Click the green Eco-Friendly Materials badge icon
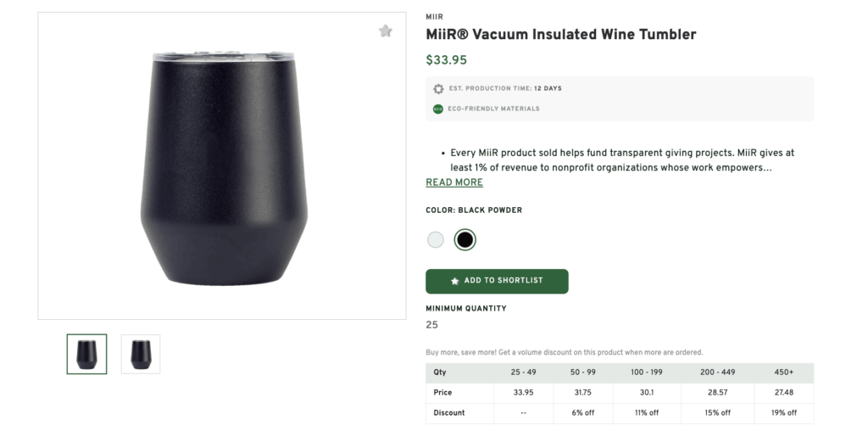The image size is (868, 431). click(x=438, y=109)
